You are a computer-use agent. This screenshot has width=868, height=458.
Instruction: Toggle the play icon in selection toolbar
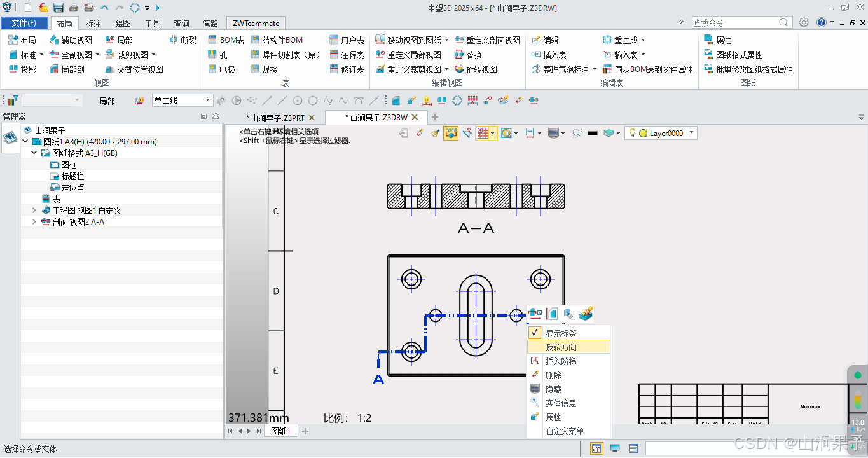point(237,101)
